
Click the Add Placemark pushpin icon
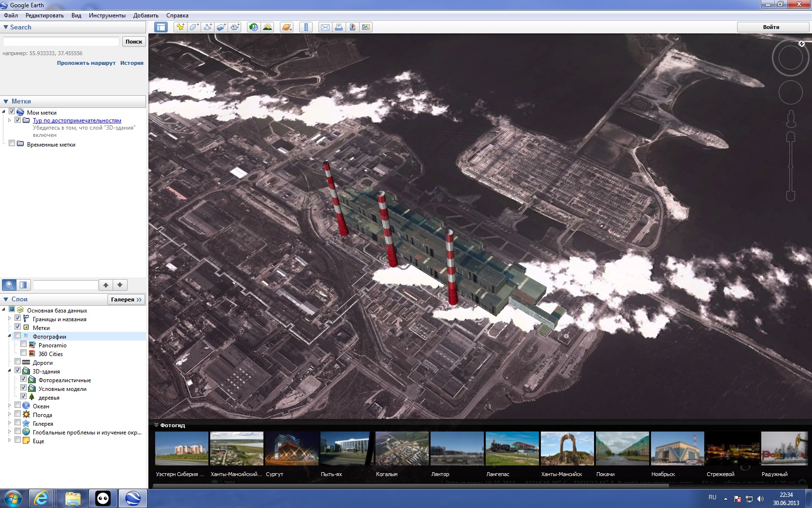click(x=180, y=27)
